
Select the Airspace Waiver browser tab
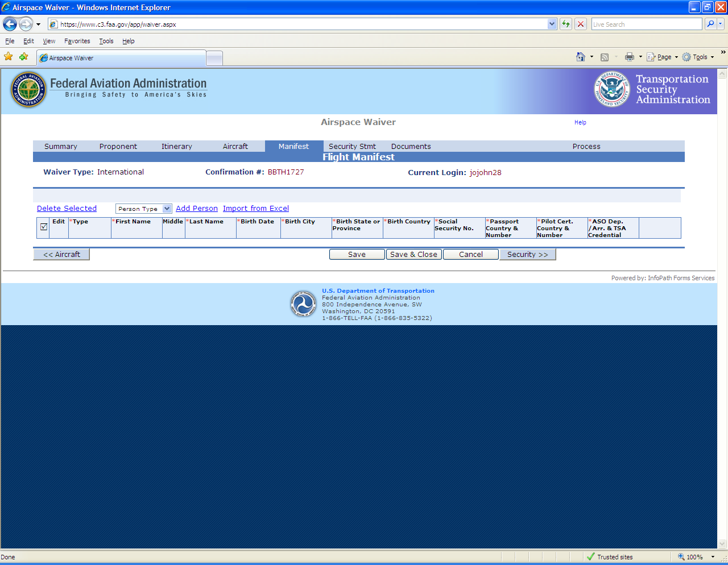click(x=121, y=58)
